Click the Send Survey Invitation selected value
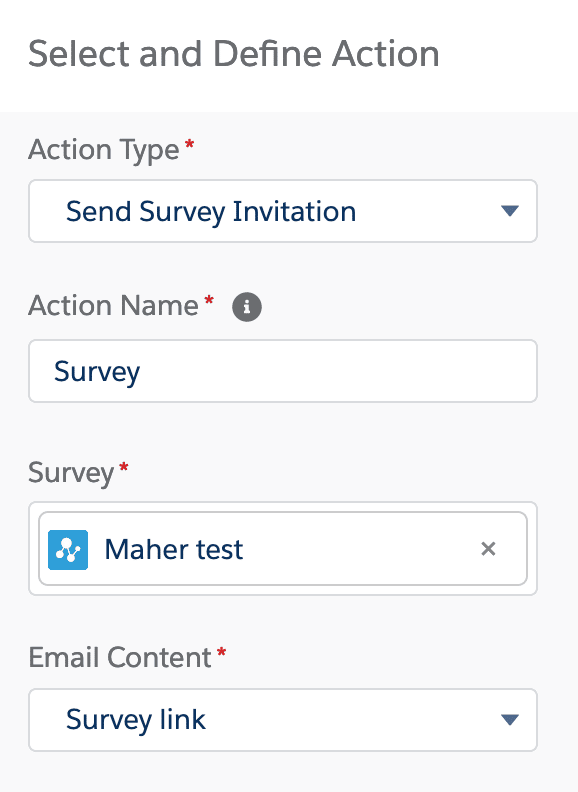The image size is (578, 792). [x=211, y=211]
